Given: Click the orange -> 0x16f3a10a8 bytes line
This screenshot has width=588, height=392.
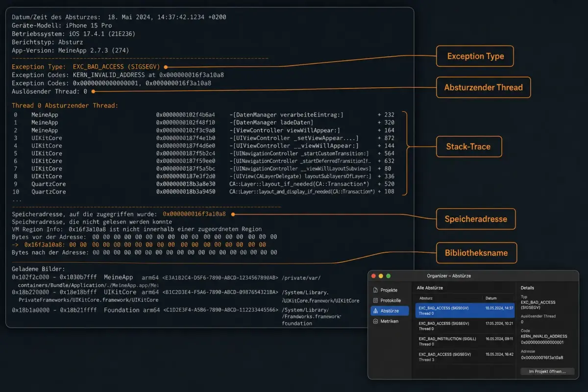Looking at the screenshot, I should coord(139,245).
